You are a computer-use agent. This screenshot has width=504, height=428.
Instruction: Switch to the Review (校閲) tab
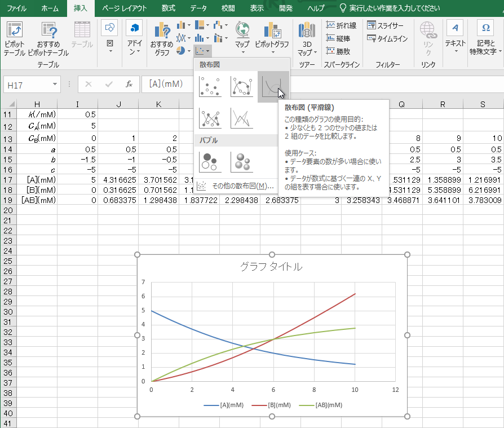(x=228, y=8)
